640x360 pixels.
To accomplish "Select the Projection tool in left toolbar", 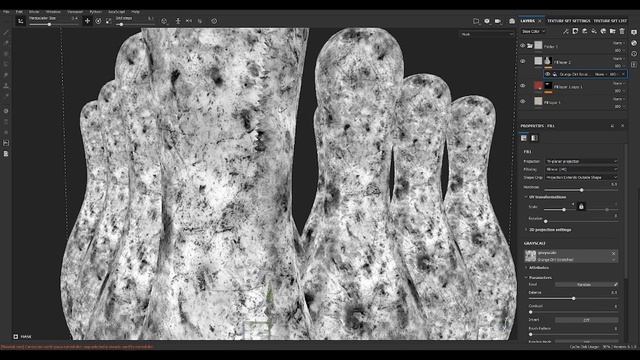I will (x=6, y=53).
